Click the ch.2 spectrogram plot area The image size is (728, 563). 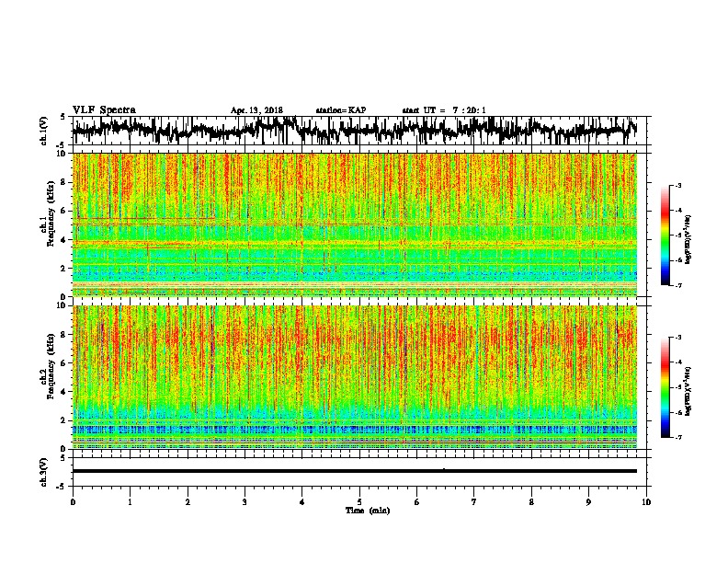pyautogui.click(x=354, y=377)
